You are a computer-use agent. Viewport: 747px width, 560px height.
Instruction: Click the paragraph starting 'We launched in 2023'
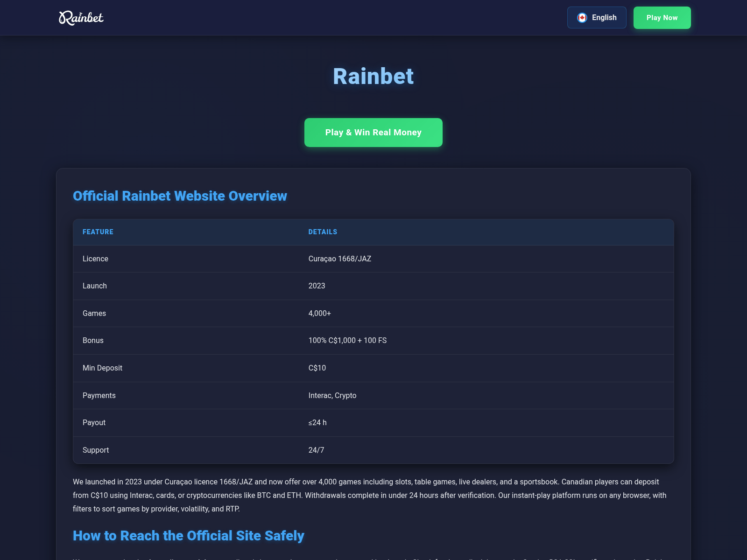click(370, 495)
